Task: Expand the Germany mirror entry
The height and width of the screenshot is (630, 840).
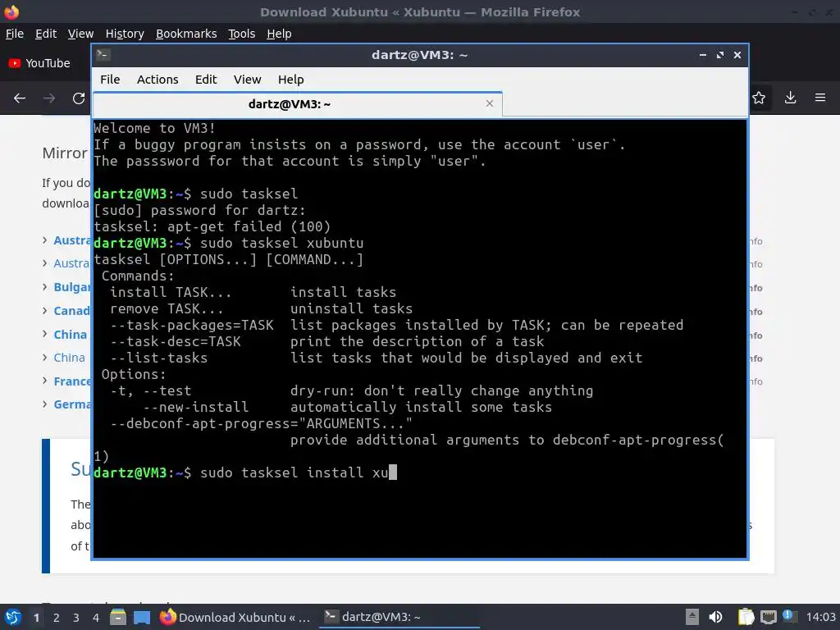Action: [x=45, y=404]
